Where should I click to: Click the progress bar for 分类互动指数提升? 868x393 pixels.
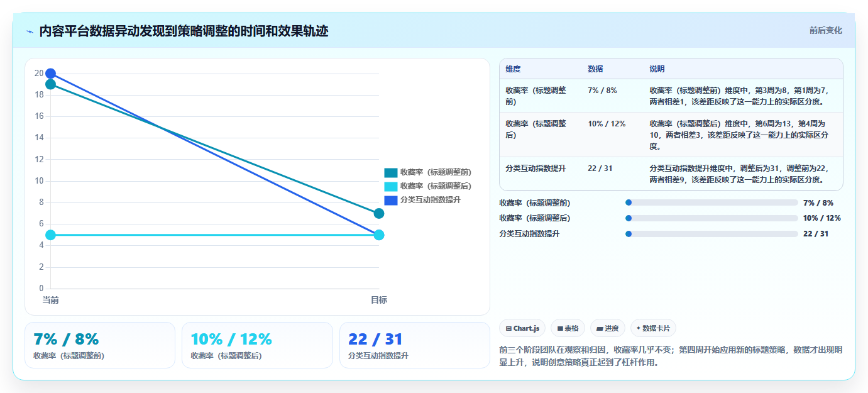point(711,234)
